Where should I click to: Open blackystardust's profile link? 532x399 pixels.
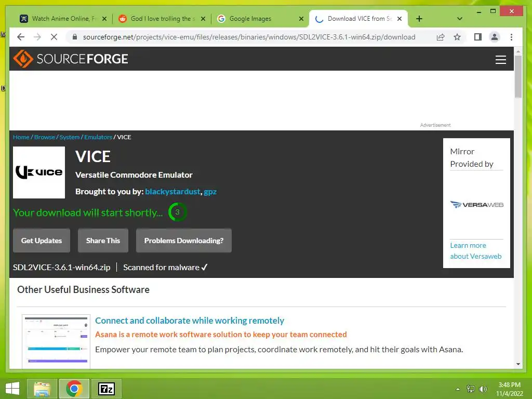[x=172, y=191]
